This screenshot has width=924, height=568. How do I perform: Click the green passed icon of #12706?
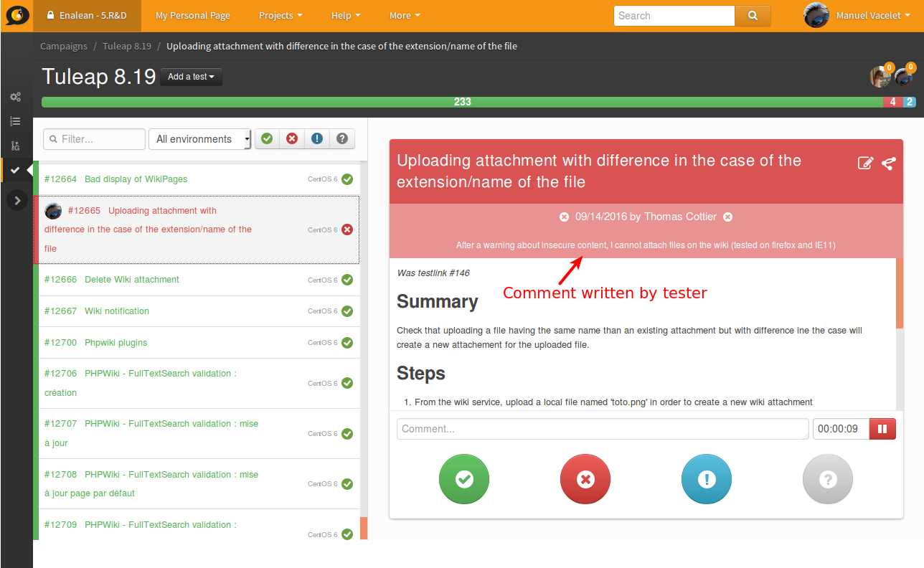[x=347, y=383]
